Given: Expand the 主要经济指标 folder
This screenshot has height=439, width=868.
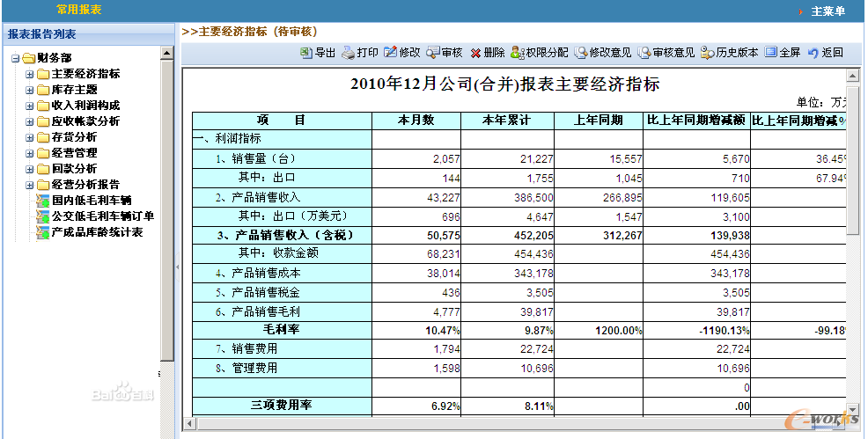Looking at the screenshot, I should click(x=30, y=75).
